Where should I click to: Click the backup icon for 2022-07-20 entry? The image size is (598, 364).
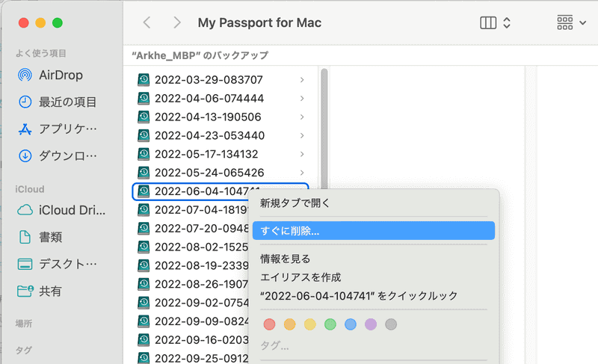(144, 228)
